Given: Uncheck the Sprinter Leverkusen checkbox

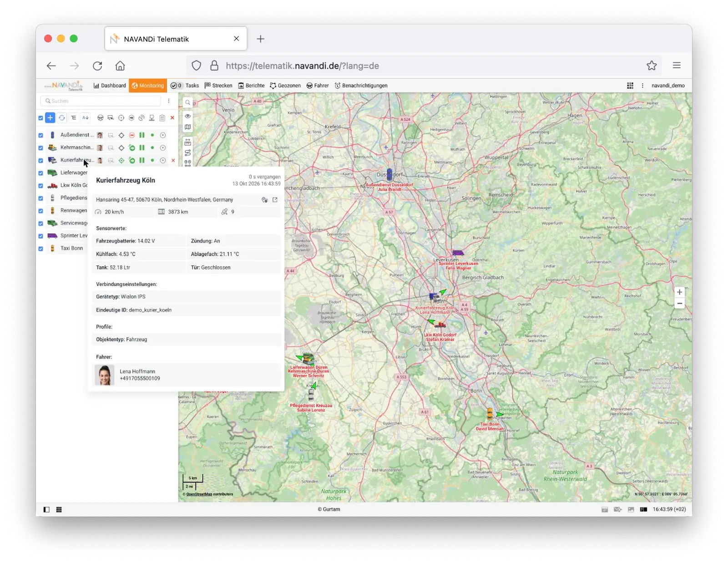Looking at the screenshot, I should pos(41,236).
